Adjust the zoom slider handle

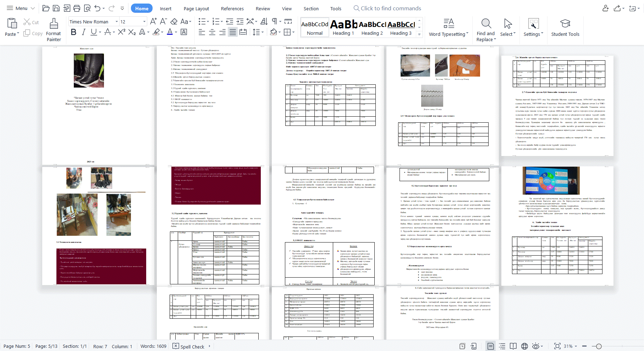[599, 346]
